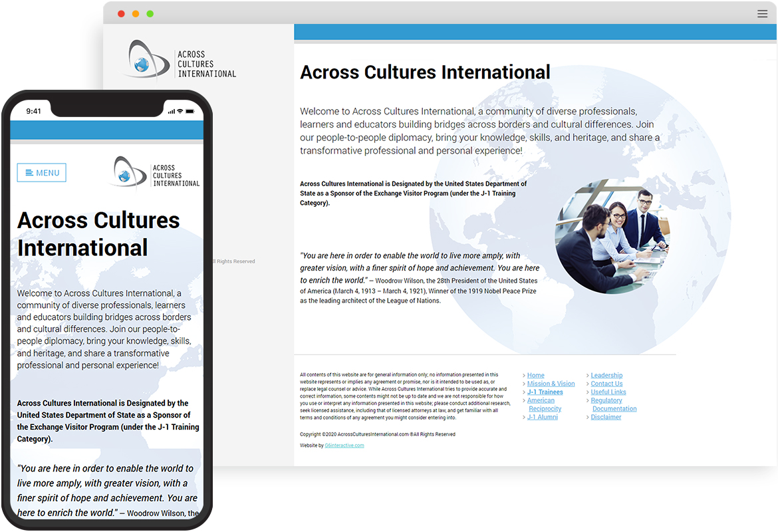The width and height of the screenshot is (778, 532).
Task: Tap the battery icon in phone status bar
Action: [190, 111]
